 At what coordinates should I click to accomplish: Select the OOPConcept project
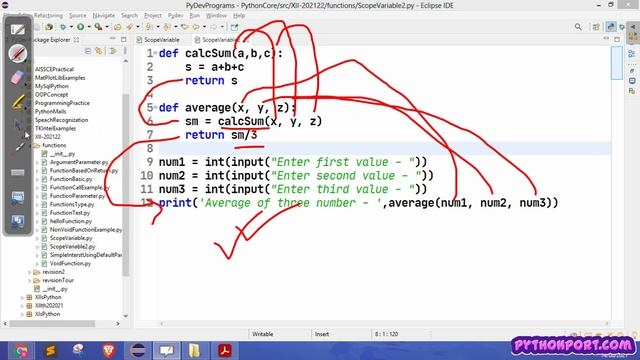(x=51, y=95)
